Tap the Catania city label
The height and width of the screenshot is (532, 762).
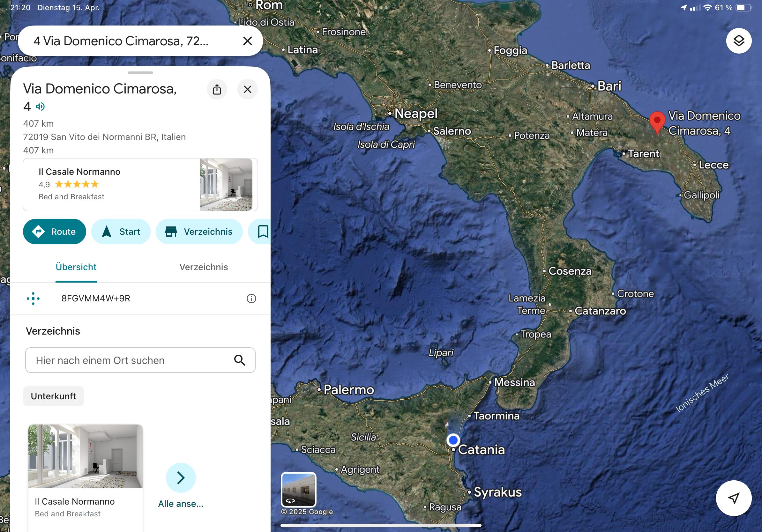pyautogui.click(x=481, y=450)
